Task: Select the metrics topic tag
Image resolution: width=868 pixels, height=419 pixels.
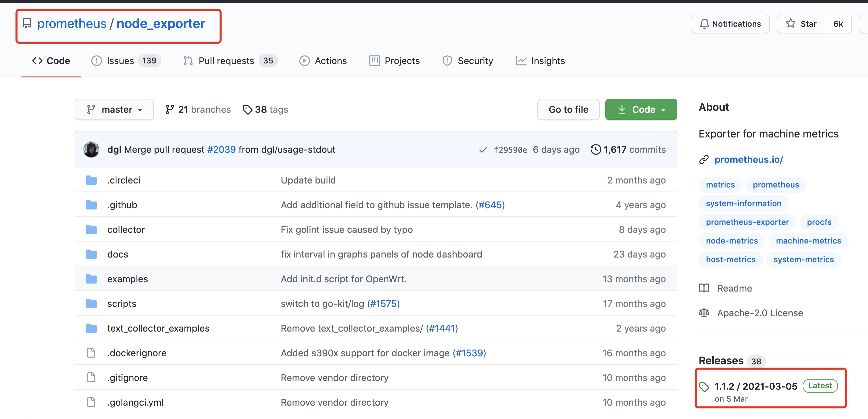Action: point(720,184)
